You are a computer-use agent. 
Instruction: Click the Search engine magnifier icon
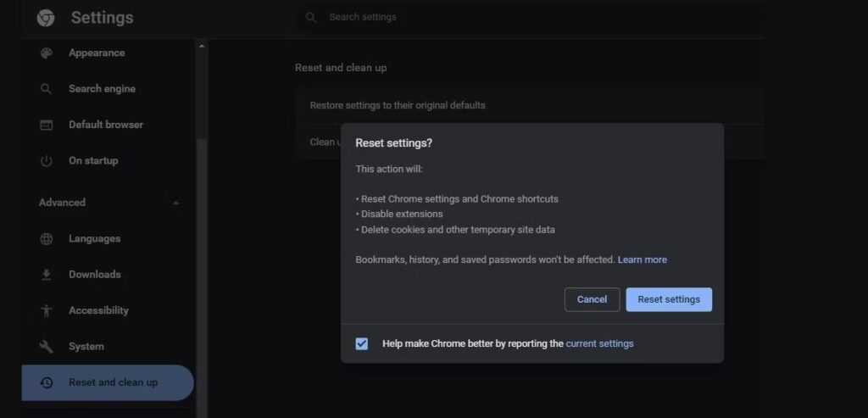[47, 88]
